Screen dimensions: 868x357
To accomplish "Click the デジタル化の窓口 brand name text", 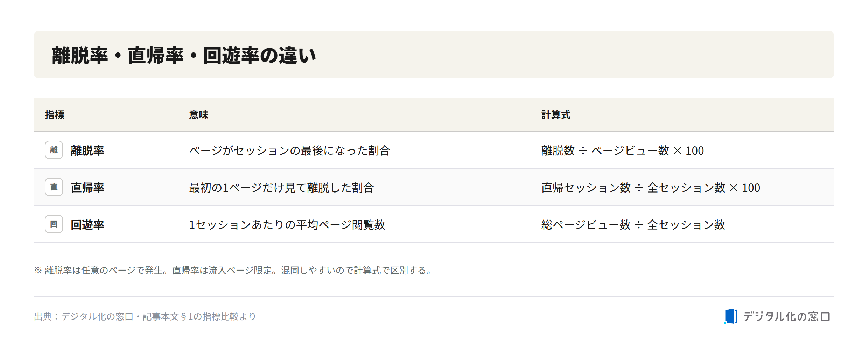I will click(786, 316).
